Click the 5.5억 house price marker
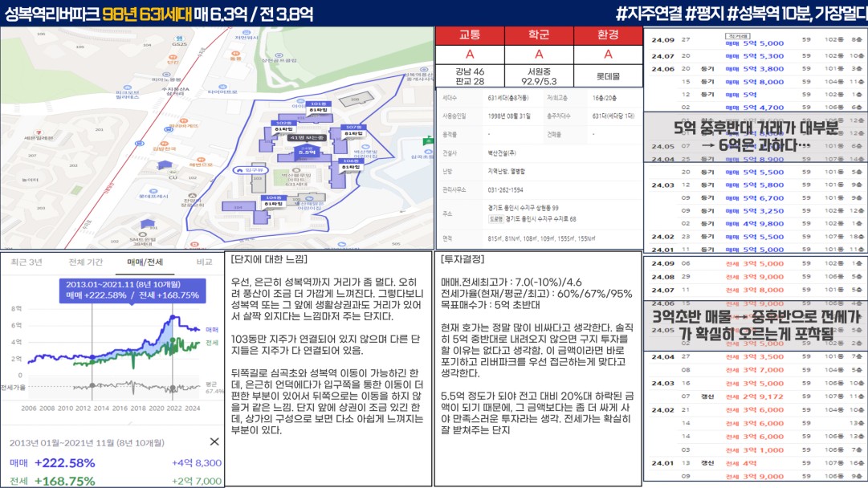 click(306, 151)
